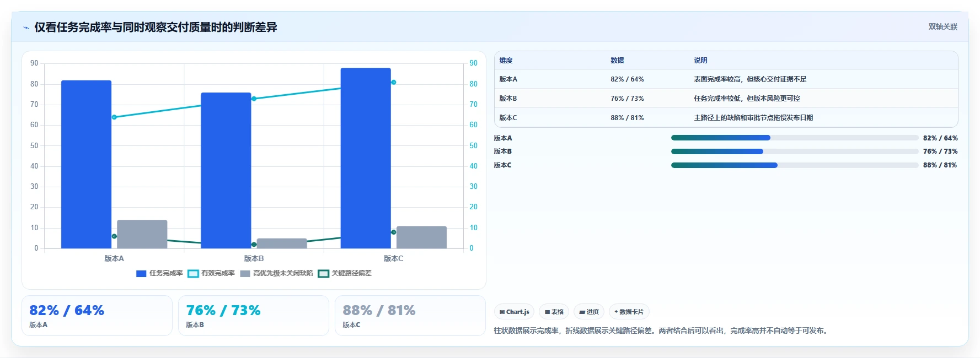Select the 数据卡片 chip

coord(629,312)
